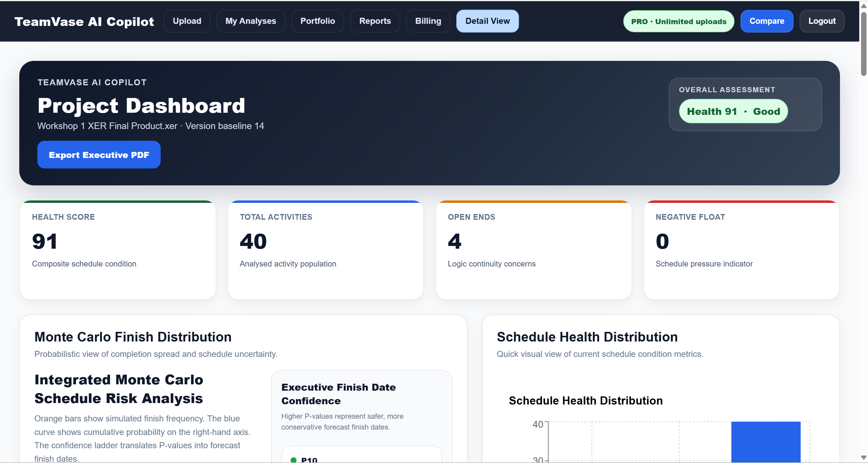Open the Upload page

[x=187, y=21]
